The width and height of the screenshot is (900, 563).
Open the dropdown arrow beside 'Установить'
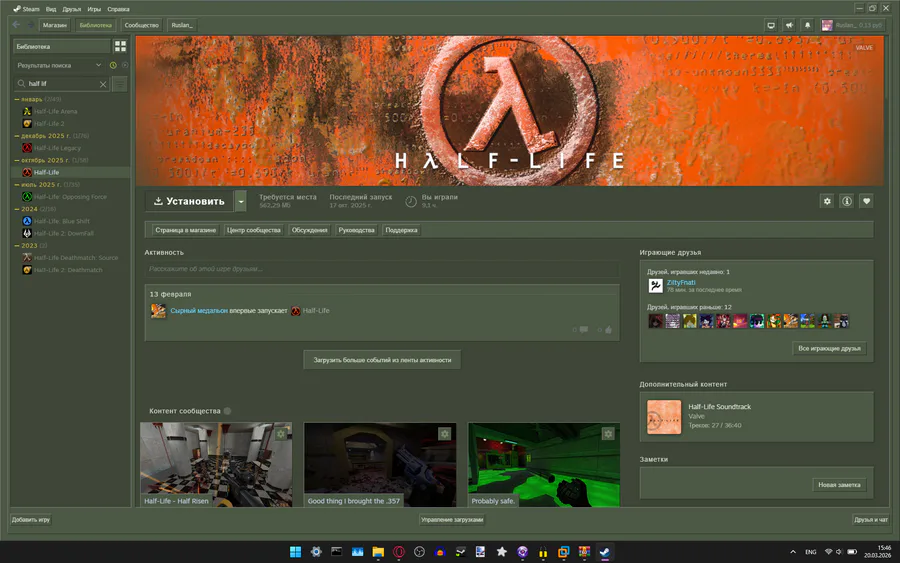pyautogui.click(x=241, y=201)
